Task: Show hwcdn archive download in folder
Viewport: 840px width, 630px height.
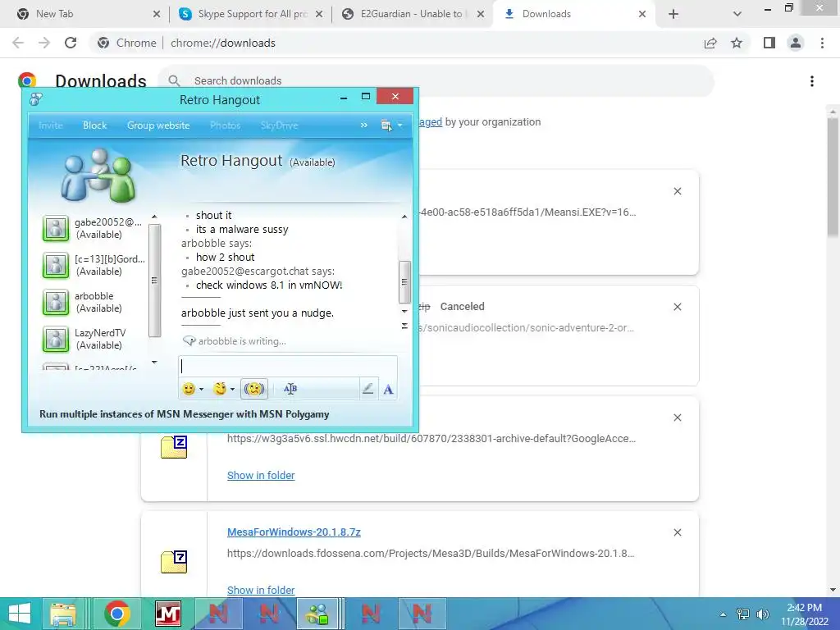Action: point(261,475)
